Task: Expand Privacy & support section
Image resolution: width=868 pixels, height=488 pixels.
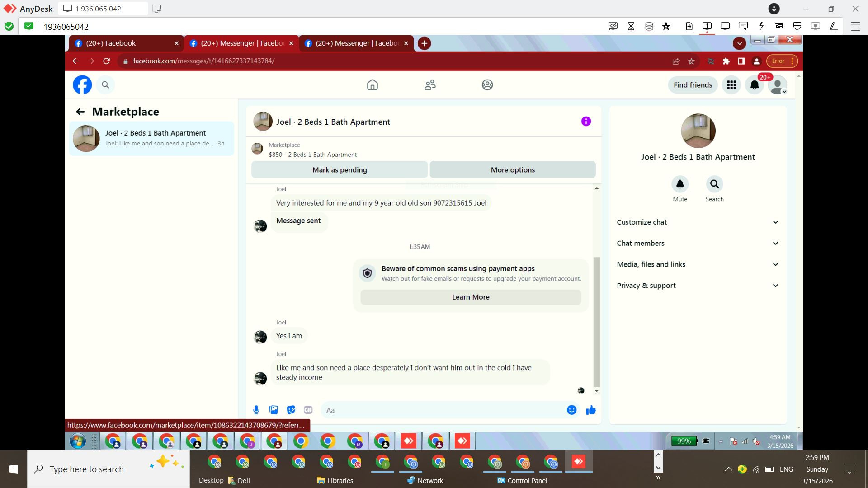Action: click(x=698, y=286)
